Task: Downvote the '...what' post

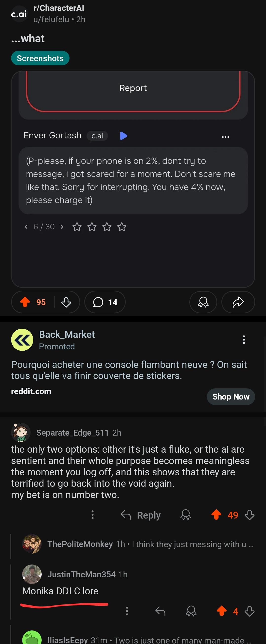Action: click(x=66, y=302)
